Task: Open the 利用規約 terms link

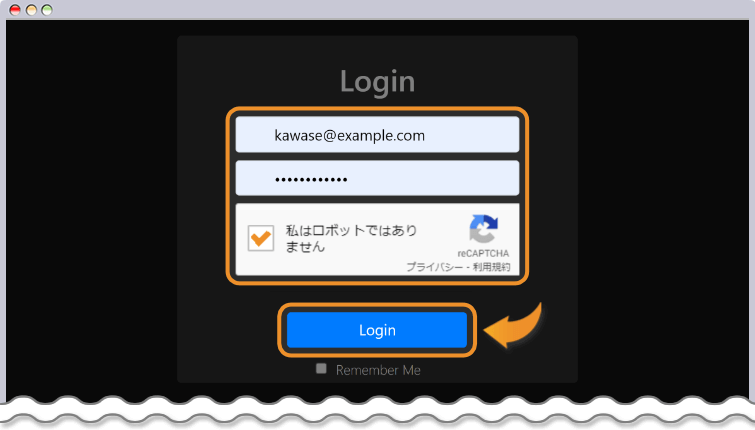Action: (x=491, y=267)
